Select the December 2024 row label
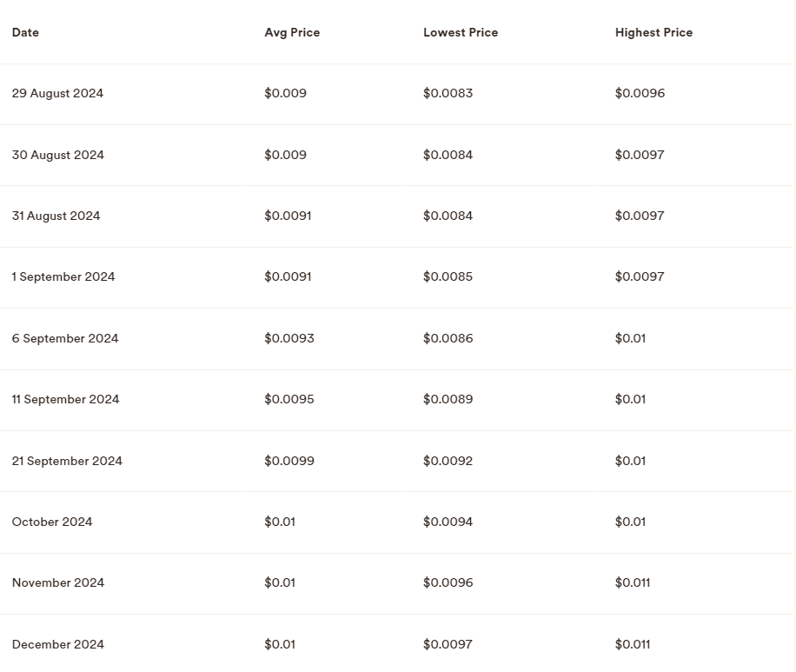 pyautogui.click(x=58, y=644)
